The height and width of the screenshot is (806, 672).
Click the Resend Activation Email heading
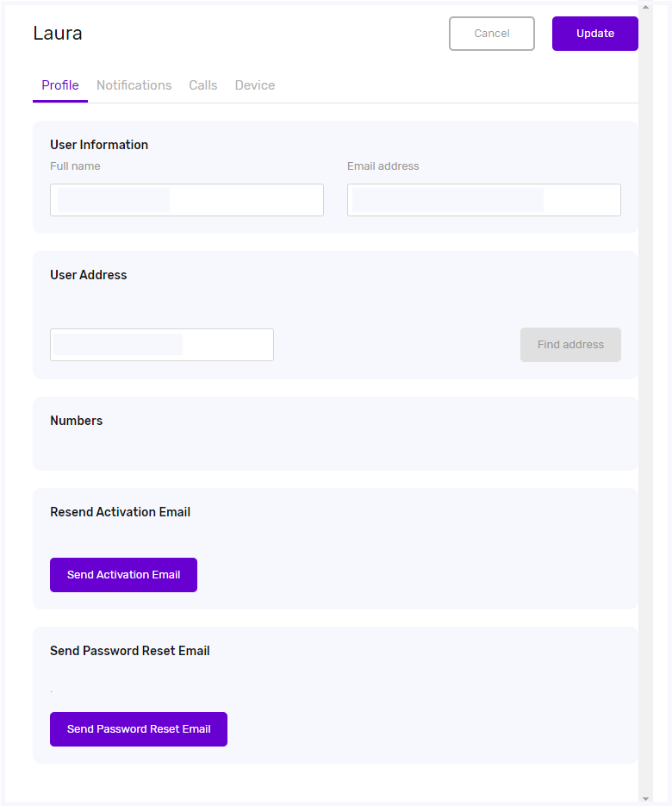tap(121, 512)
